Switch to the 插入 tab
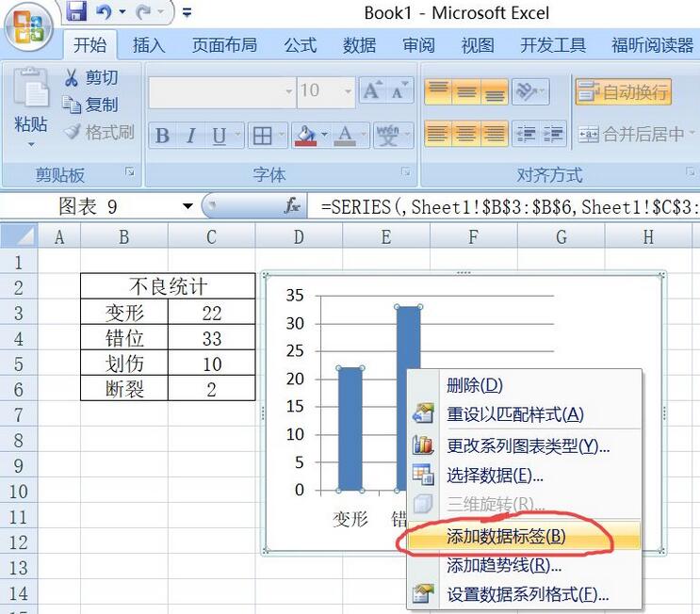 tap(149, 45)
